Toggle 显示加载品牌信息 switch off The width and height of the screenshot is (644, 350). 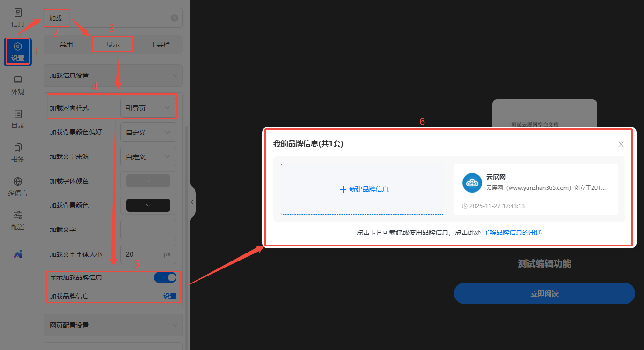[165, 277]
